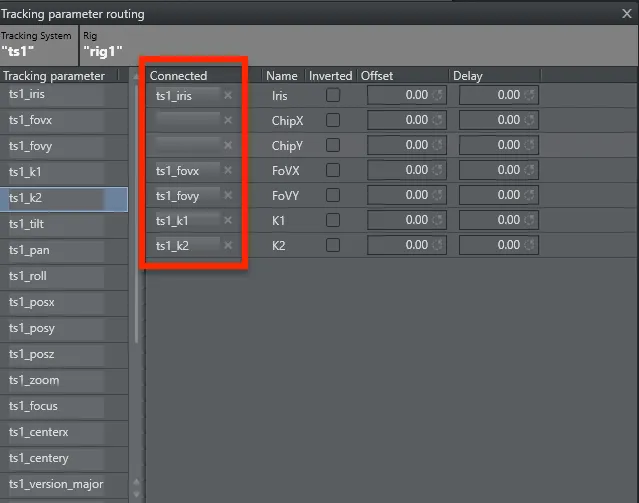Toggle Inverted checkbox for ChipY
Screen dimensions: 639x503
(x=333, y=145)
